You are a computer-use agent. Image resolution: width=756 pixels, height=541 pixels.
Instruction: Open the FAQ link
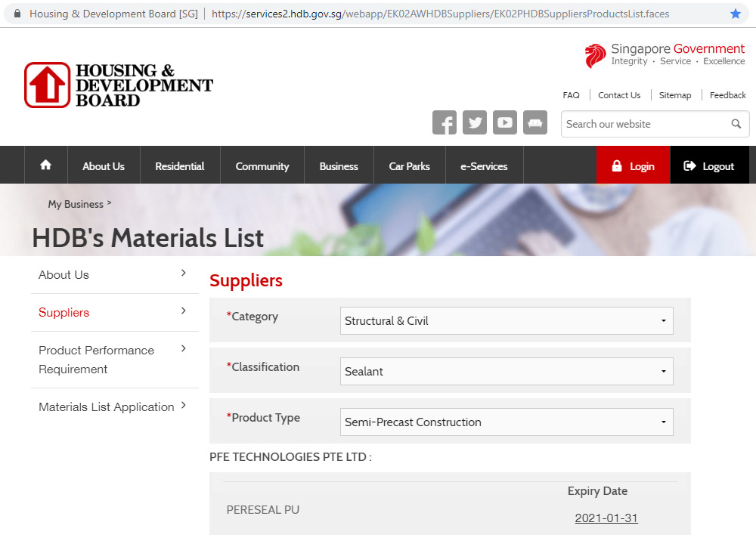(x=571, y=95)
